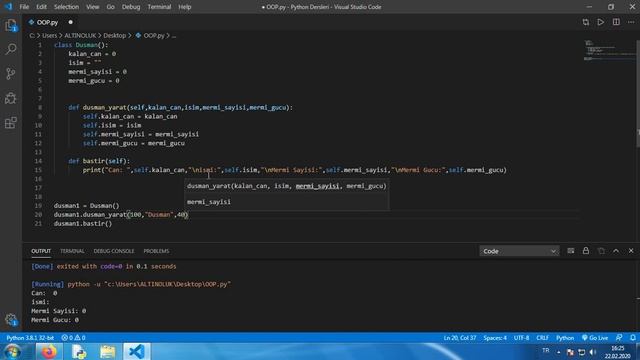Screen dimensions: 640x360
Task: Click the breadcrumb ellipsis symbol segment
Action: click(x=174, y=36)
